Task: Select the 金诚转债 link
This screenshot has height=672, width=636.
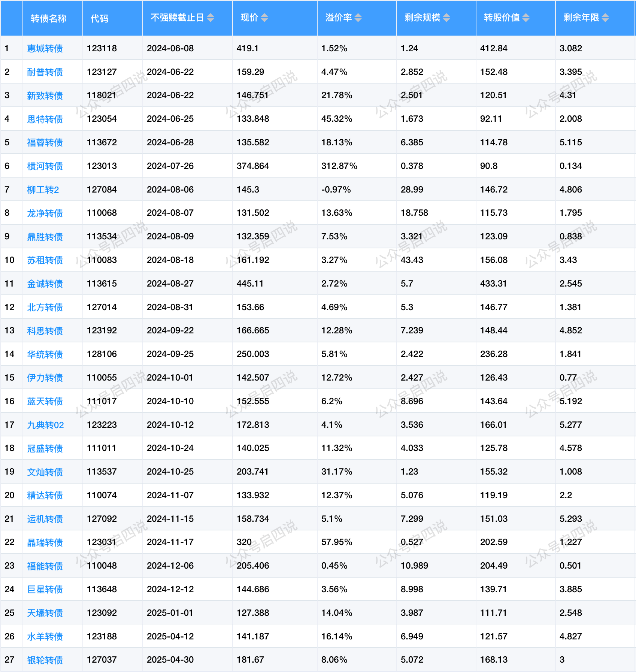Action: coord(45,284)
